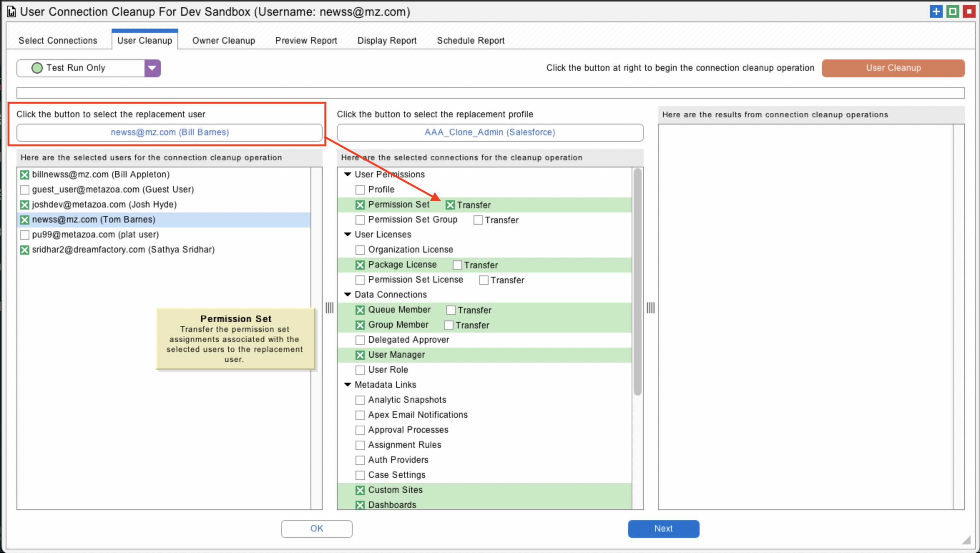Collapse the User Permissions tree section
Viewport: 980px width, 553px height.
click(x=347, y=174)
